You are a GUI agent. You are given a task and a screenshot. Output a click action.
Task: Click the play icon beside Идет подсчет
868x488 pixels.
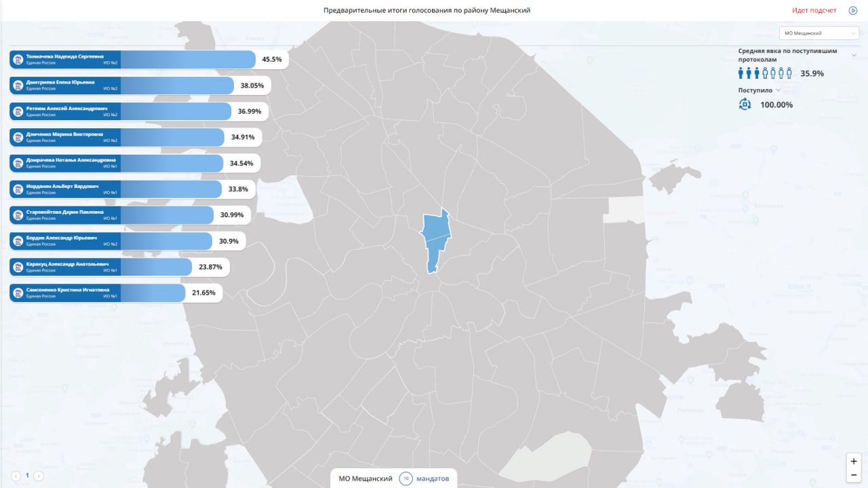853,10
